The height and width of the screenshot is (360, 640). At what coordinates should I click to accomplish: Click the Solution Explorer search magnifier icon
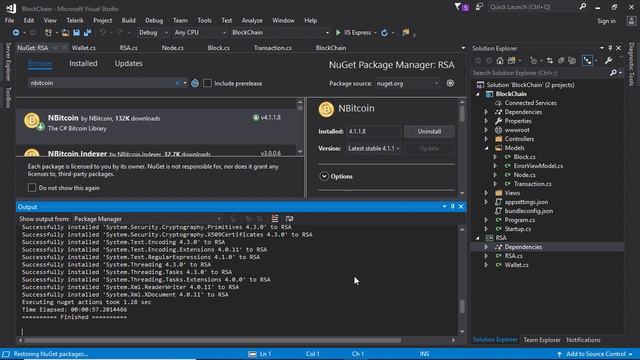click(x=613, y=73)
